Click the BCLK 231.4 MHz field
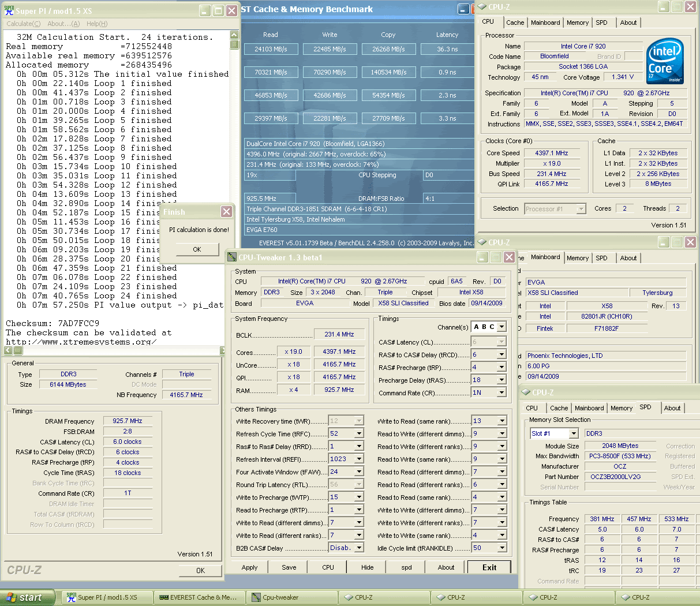 pyautogui.click(x=339, y=334)
